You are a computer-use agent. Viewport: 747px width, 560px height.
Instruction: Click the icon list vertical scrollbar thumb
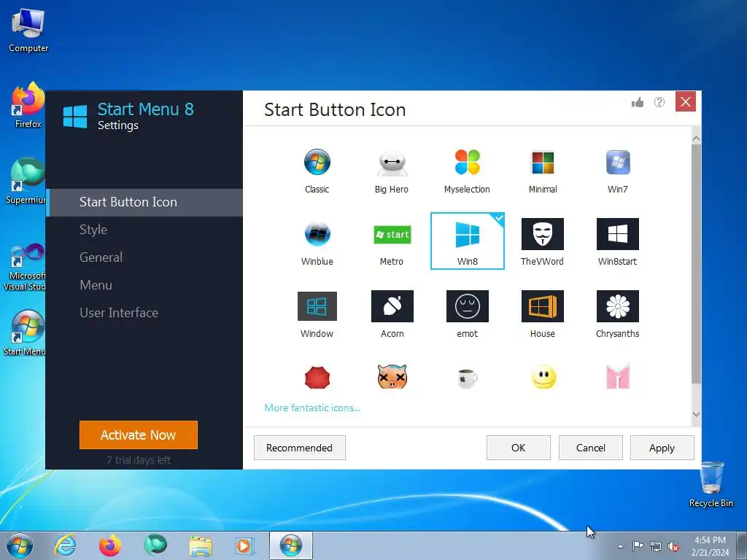point(696,264)
